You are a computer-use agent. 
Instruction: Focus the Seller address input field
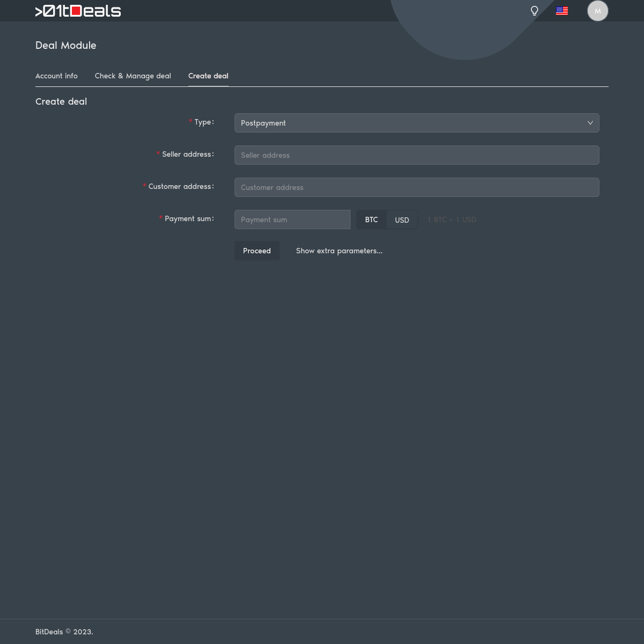point(416,155)
